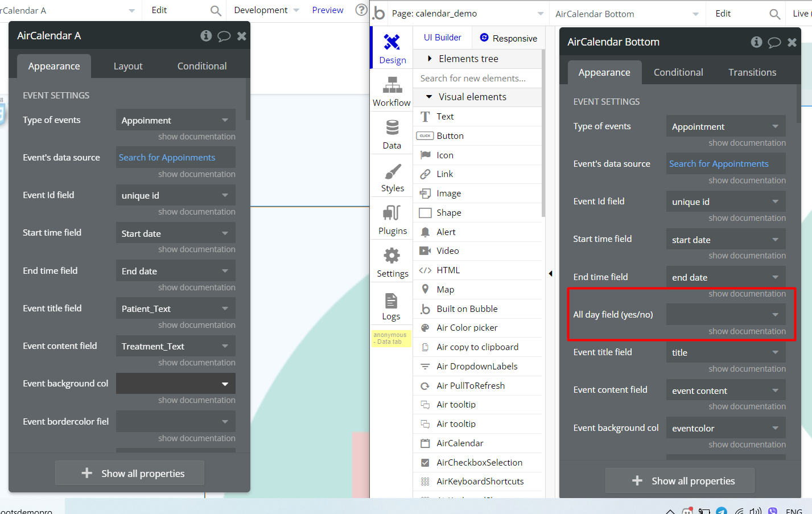Open the help question mark icon by Preview
Screen dimensions: 812x514
pyautogui.click(x=361, y=10)
